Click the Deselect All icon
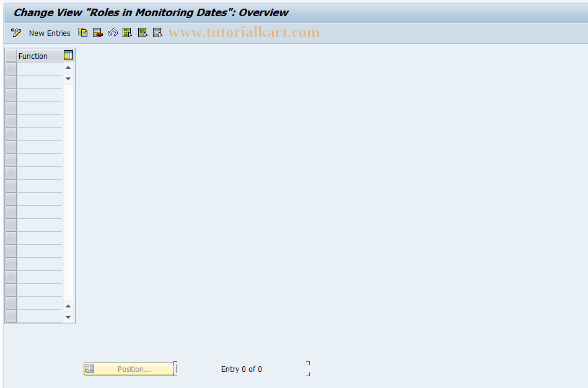This screenshot has height=388, width=588. tap(157, 33)
